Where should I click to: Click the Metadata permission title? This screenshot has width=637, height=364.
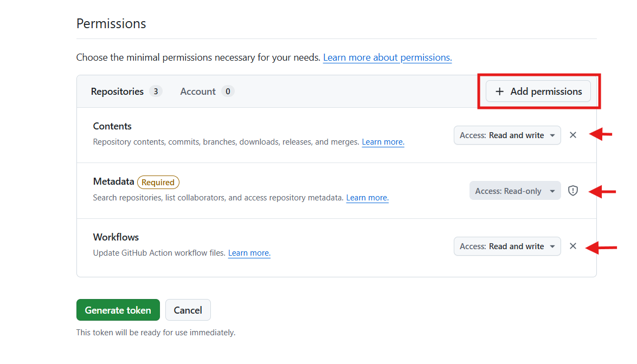coord(113,181)
